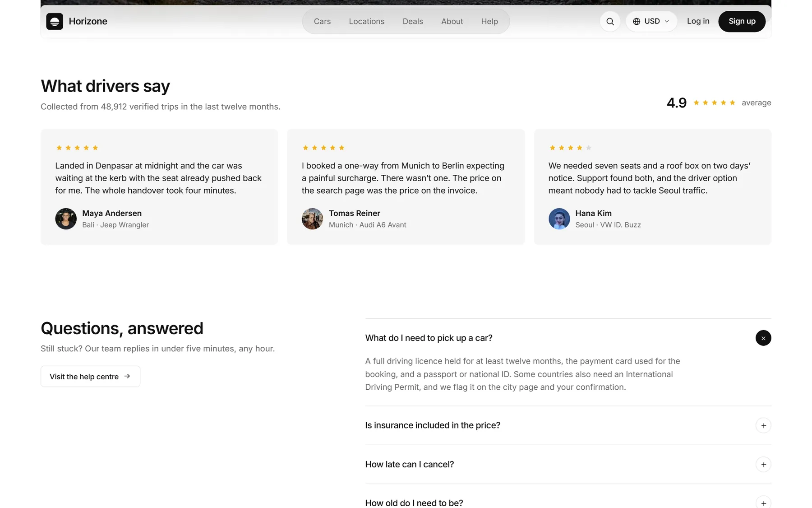Image resolution: width=812 pixels, height=508 pixels.
Task: Click the stars beside the 4.9 average
Action: 714,103
